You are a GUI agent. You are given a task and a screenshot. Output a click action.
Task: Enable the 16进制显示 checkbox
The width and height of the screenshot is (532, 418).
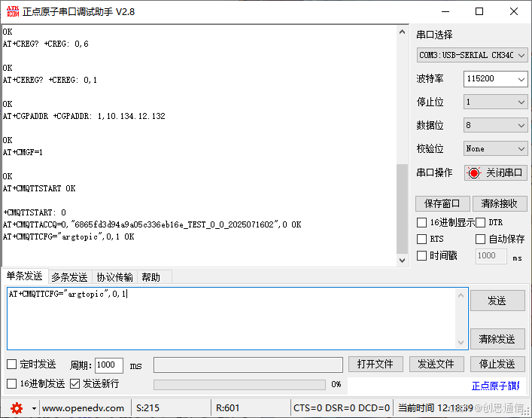pos(421,223)
